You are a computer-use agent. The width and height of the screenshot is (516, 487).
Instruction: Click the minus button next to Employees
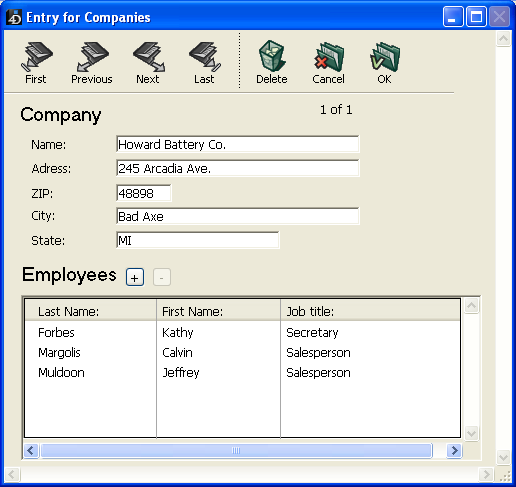coord(162,277)
